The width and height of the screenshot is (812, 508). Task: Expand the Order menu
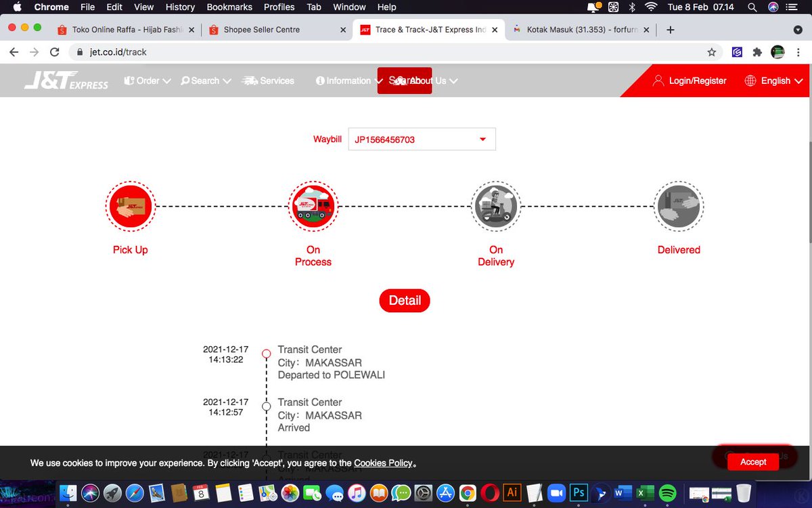point(147,81)
